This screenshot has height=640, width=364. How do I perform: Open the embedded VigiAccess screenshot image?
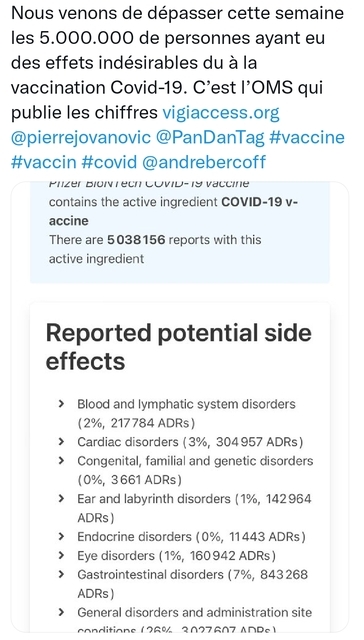(180, 407)
